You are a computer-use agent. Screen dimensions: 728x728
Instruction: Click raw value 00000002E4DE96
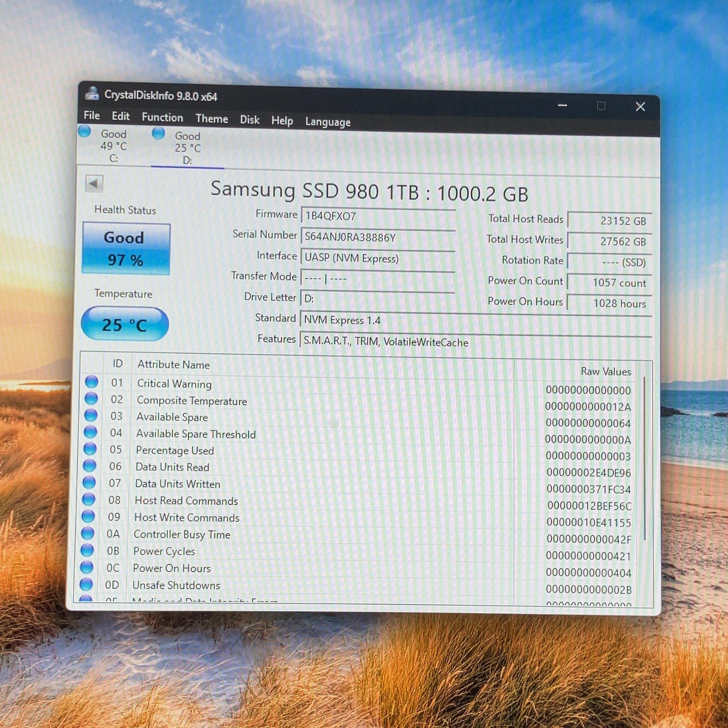(x=589, y=473)
